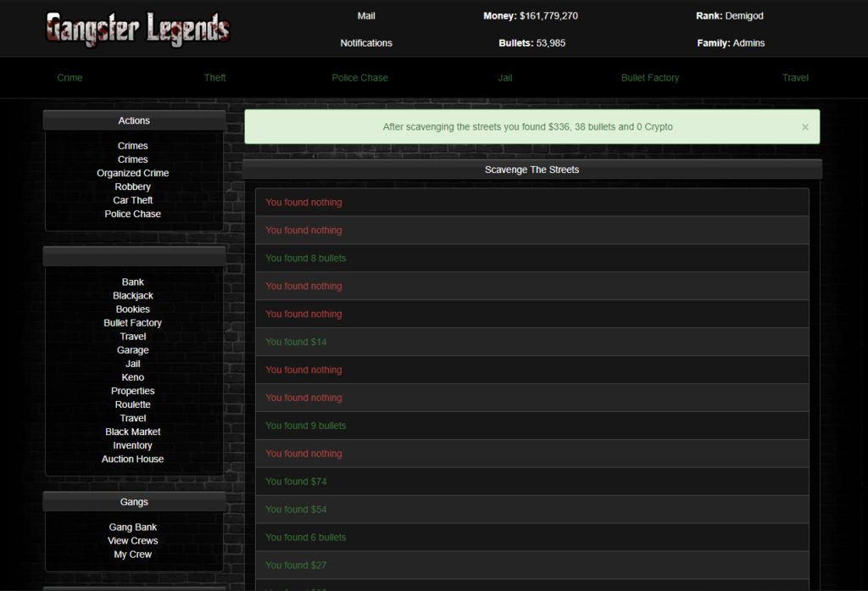Go to the Bank
The width and height of the screenshot is (868, 591).
[132, 282]
